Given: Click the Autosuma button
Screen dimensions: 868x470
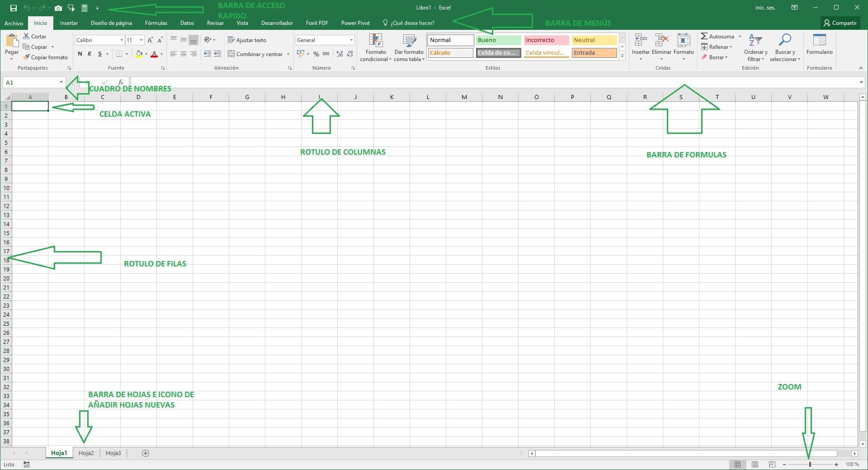Looking at the screenshot, I should click(x=717, y=37).
